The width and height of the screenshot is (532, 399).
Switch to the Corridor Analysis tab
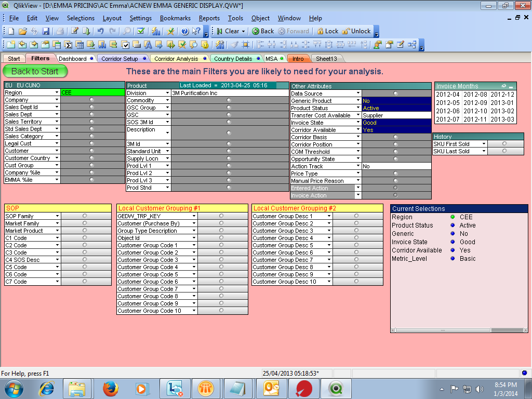(177, 59)
